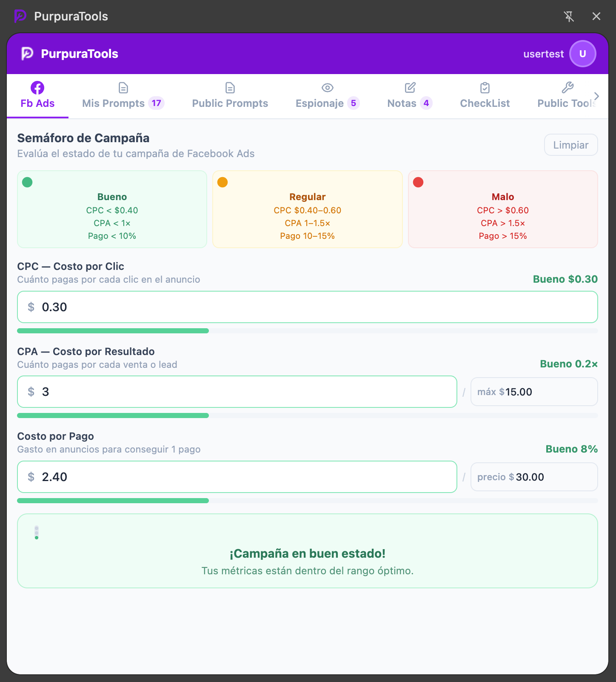Click the Limpiar button

pos(571,145)
